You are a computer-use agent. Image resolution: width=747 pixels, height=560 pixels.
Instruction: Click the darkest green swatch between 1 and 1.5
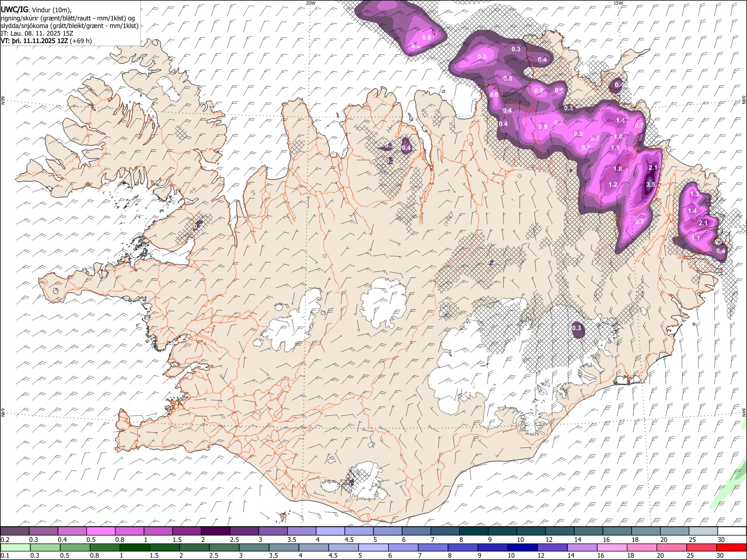click(135, 548)
